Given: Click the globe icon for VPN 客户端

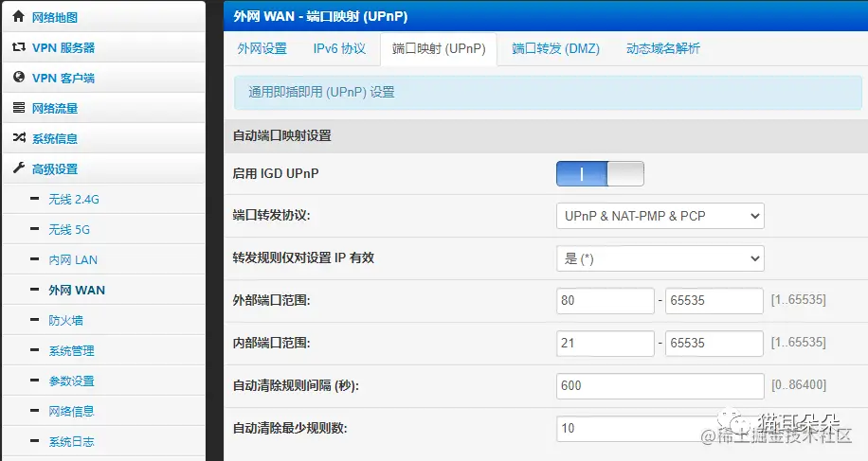Looking at the screenshot, I should click(x=18, y=77).
